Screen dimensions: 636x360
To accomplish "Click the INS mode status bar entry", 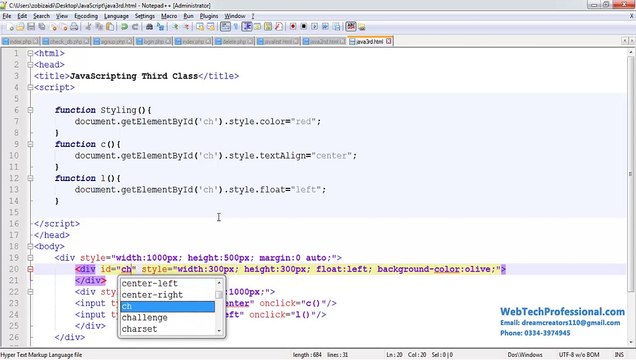I will 619,355.
